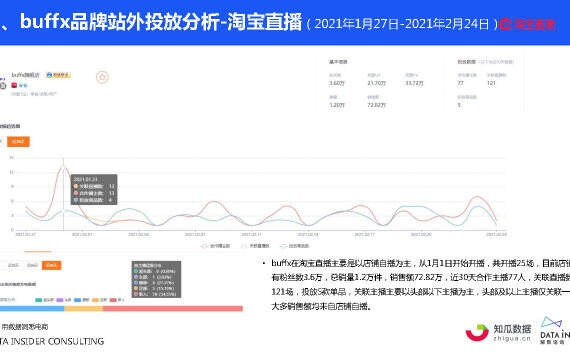Screen dimensions: 570x360
Task: Toggle the blue line series in chart legend
Action: pos(295,246)
